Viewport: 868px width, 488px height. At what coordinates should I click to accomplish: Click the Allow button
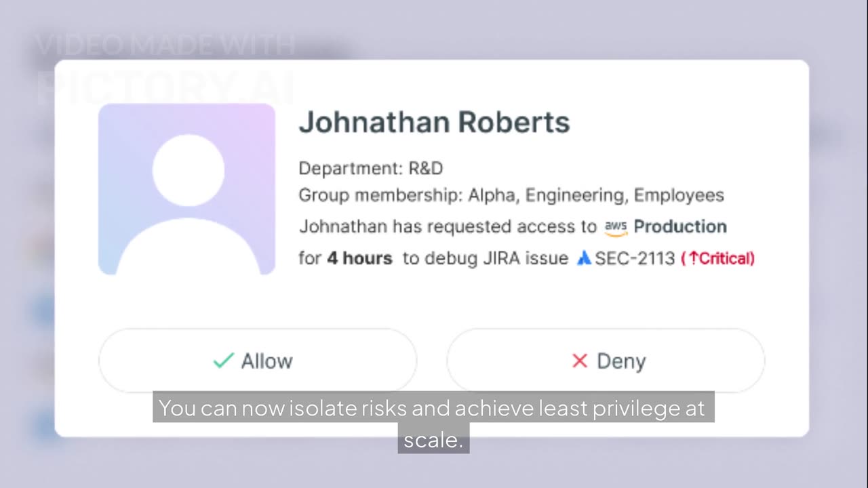258,361
